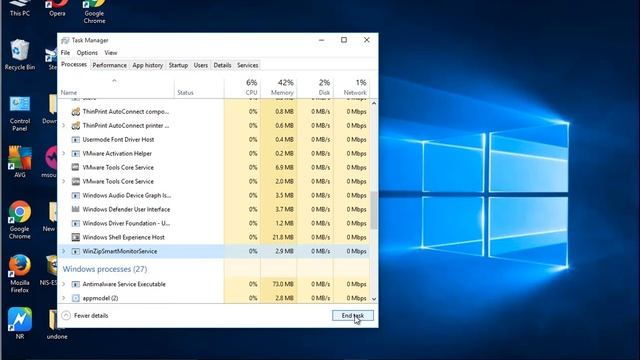This screenshot has width=640, height=360.
Task: Switch to the Services tab
Action: 247,65
